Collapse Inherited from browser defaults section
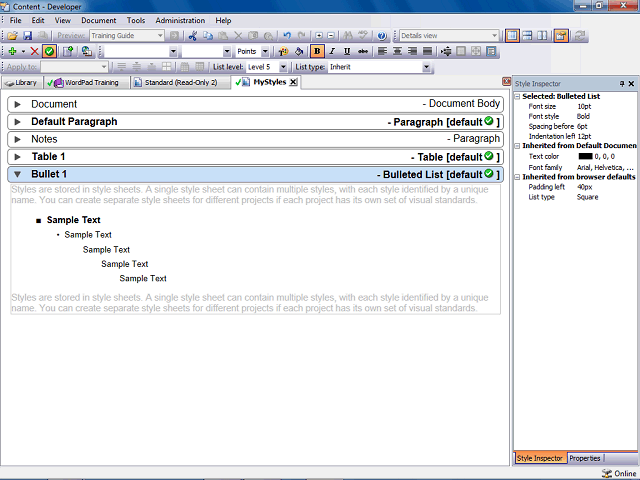Viewport: 640px width, 480px height. point(517,177)
